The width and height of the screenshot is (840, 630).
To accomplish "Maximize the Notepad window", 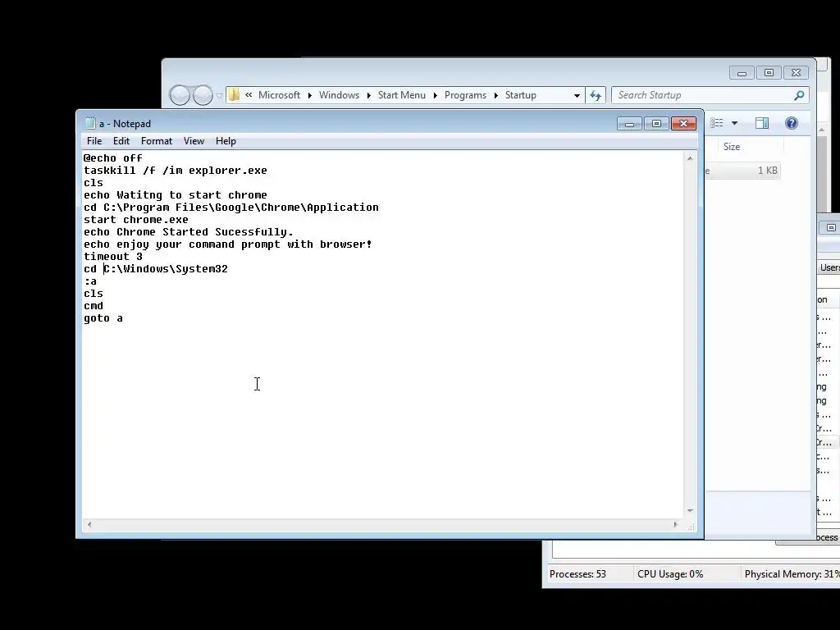I will coord(656,124).
